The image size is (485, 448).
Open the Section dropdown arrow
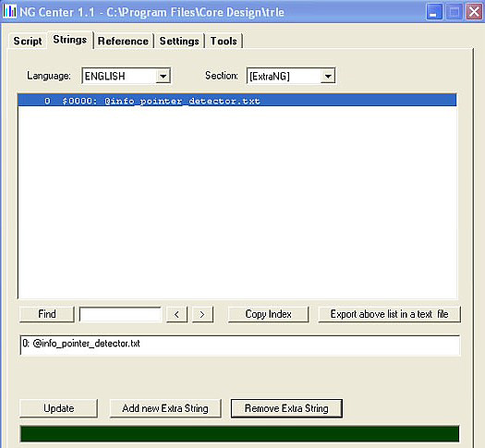pyautogui.click(x=328, y=76)
